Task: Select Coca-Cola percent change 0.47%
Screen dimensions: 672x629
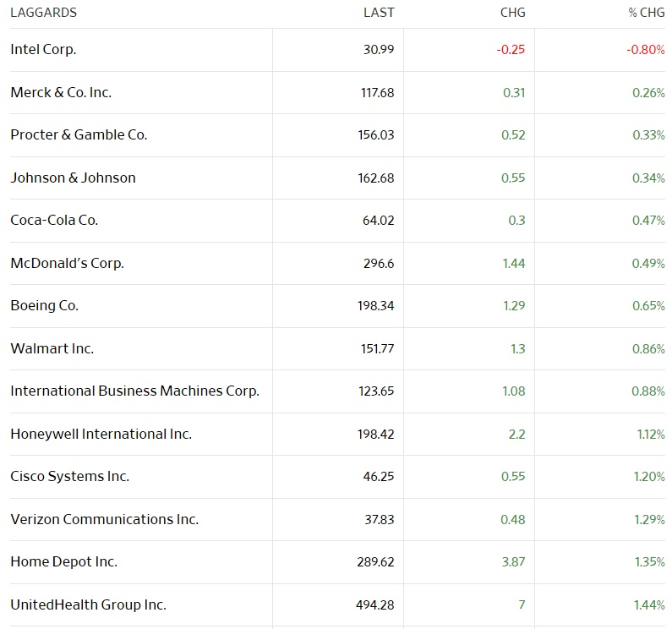Action: point(649,220)
